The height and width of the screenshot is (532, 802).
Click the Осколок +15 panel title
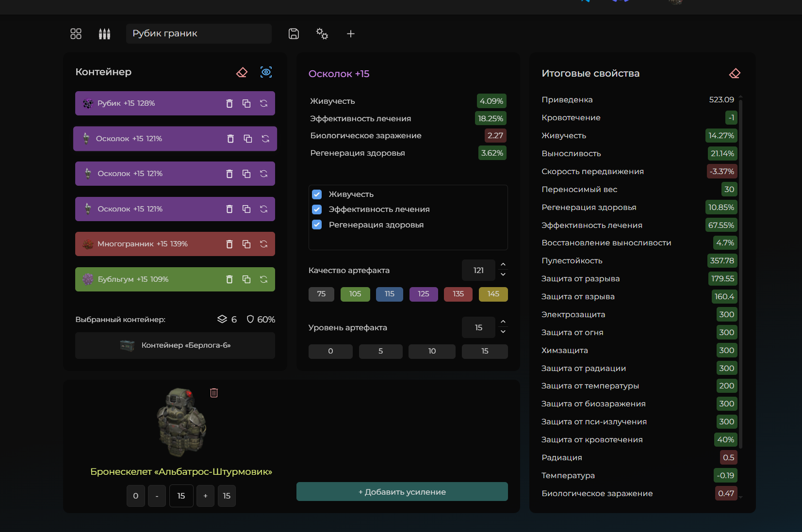339,74
